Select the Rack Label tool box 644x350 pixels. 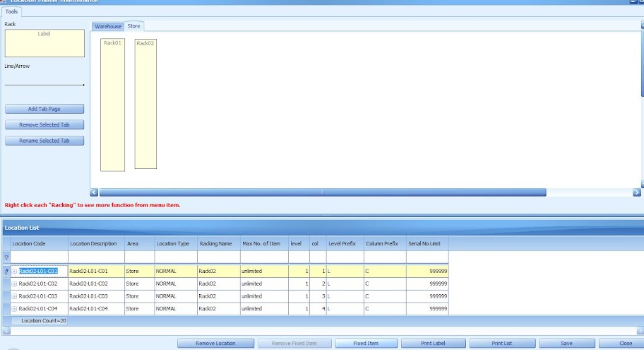[44, 42]
